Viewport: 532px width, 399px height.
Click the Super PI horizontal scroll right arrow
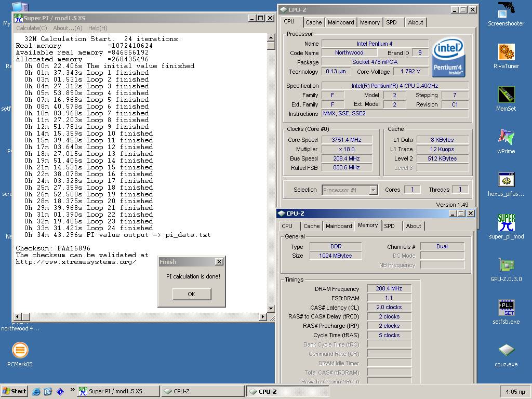[262, 316]
